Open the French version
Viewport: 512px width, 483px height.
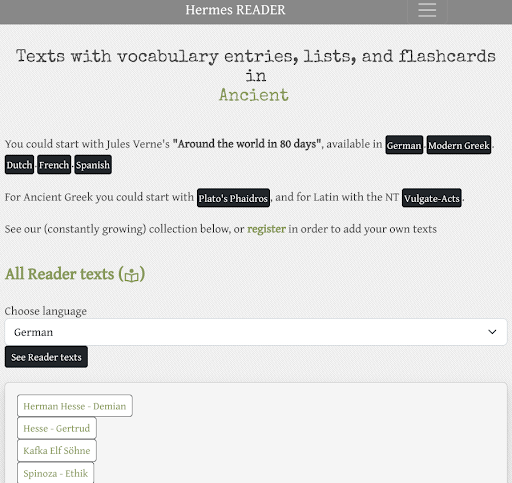pyautogui.click(x=54, y=165)
